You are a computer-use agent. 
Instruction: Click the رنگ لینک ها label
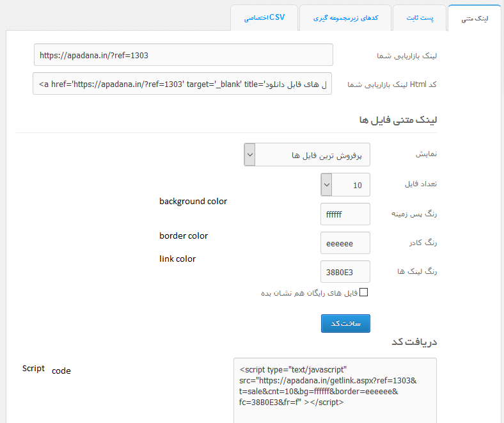point(417,271)
